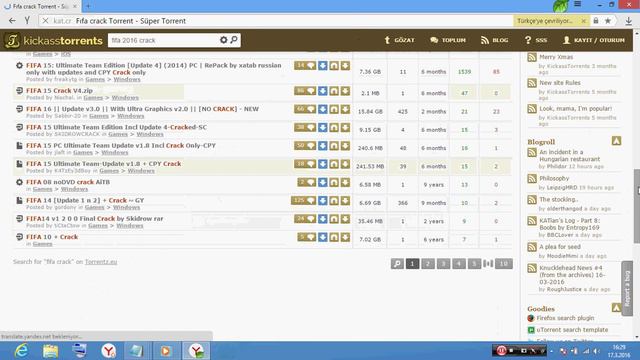
Task: Open browser downloads arrow icon
Action: [x=629, y=21]
